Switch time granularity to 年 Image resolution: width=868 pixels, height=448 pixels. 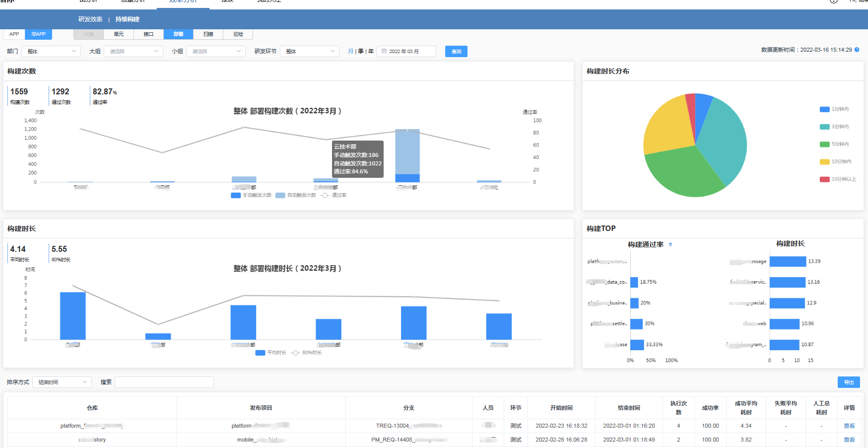[x=371, y=51]
